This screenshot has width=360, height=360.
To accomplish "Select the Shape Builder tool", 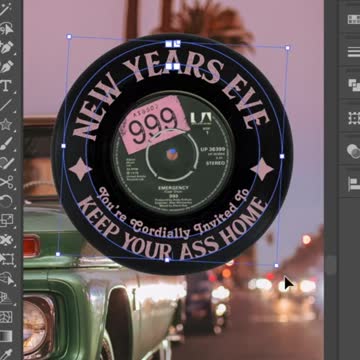I will pos(6,278).
